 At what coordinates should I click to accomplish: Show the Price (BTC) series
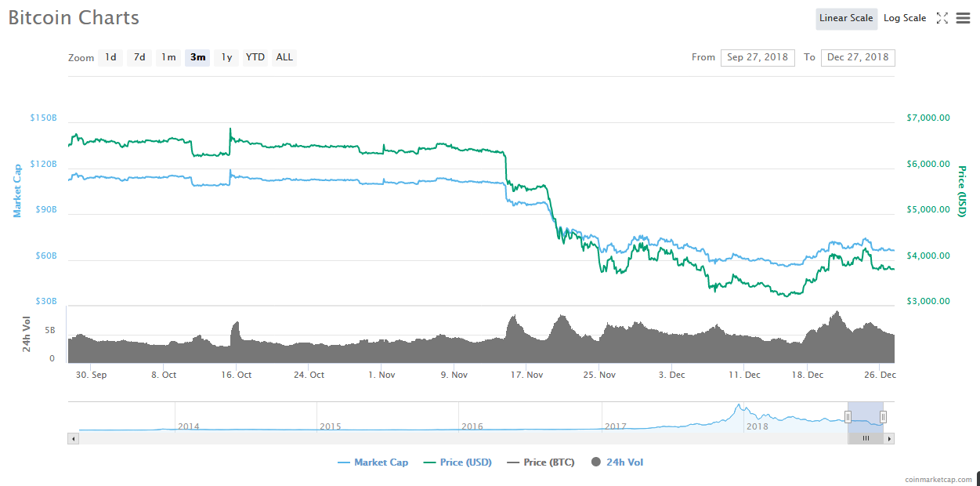(x=541, y=462)
